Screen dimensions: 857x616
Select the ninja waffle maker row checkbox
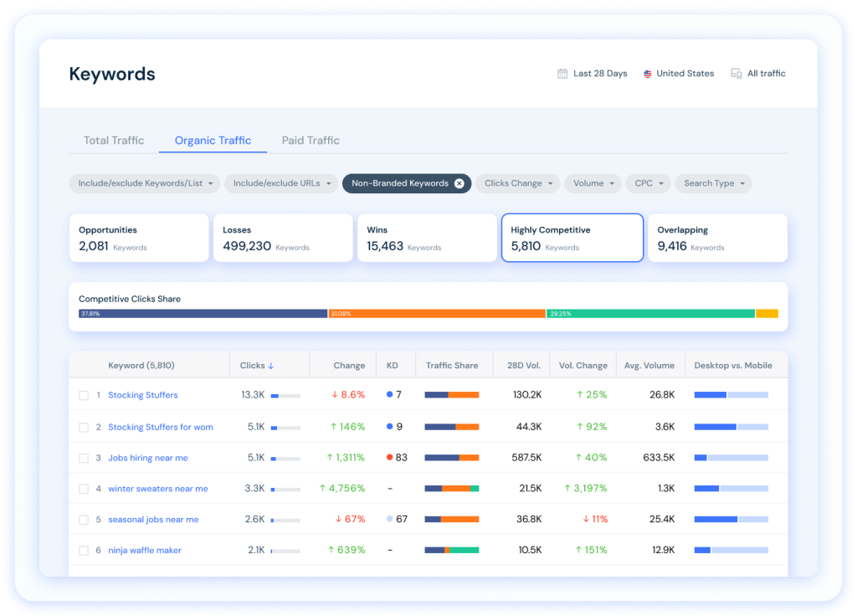tap(84, 551)
